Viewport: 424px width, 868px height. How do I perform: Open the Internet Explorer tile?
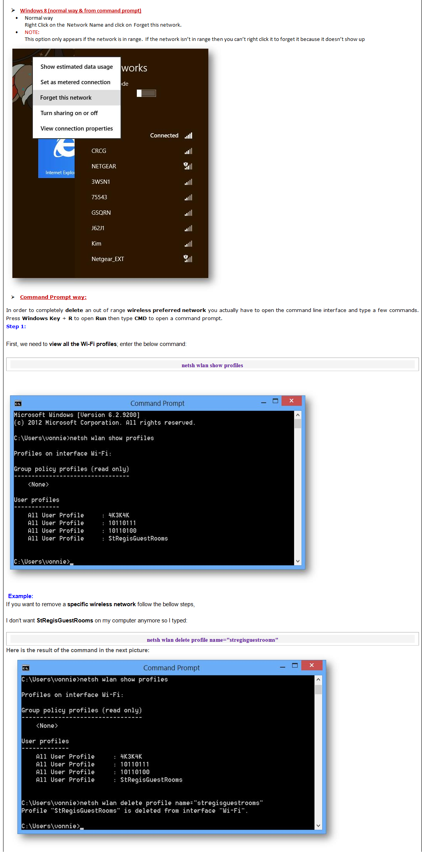click(x=56, y=158)
